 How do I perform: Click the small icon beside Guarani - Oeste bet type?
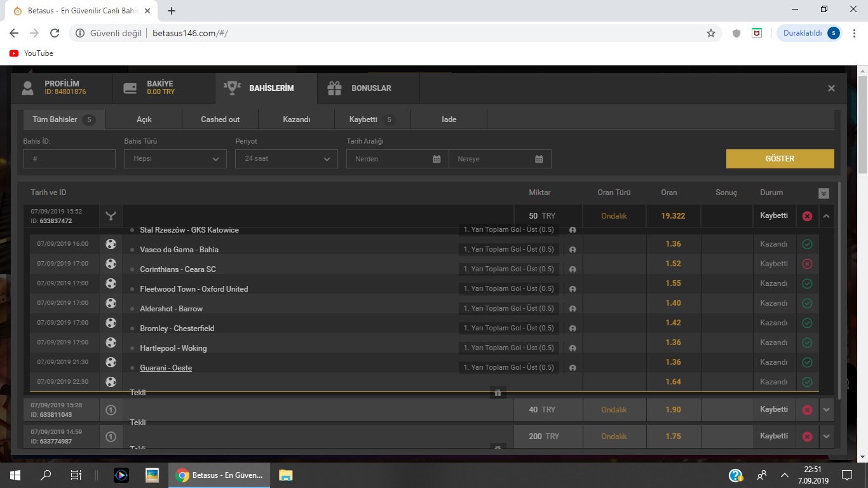pos(573,368)
